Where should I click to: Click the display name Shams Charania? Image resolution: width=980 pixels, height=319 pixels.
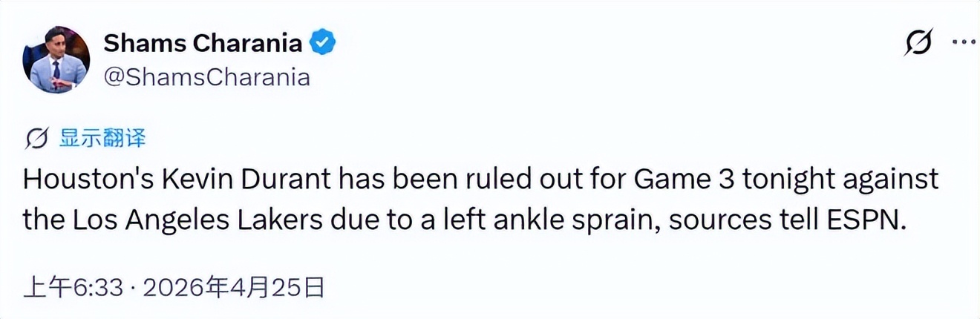202,43
